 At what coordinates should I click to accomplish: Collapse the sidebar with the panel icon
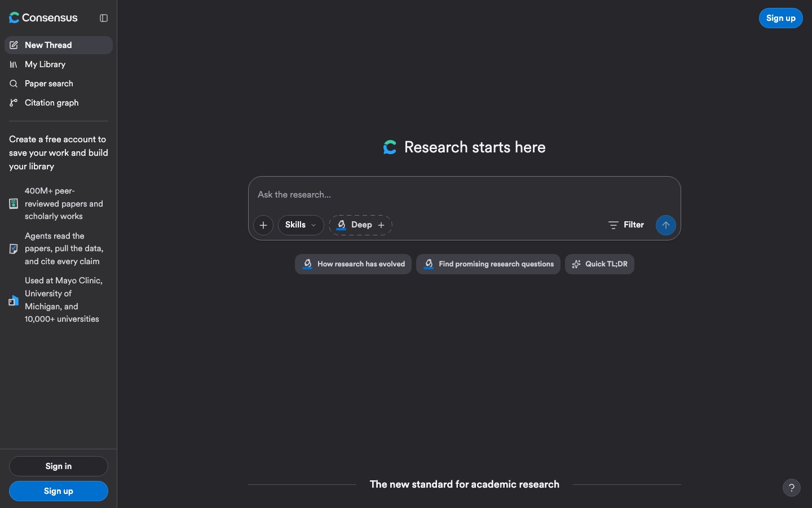pyautogui.click(x=104, y=18)
